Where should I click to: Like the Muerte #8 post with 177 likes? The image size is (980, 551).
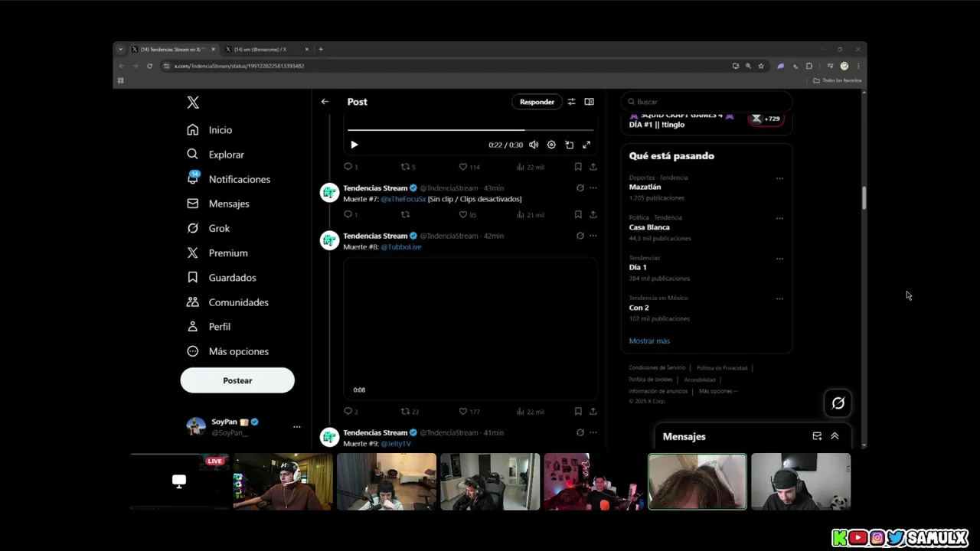tap(469, 412)
